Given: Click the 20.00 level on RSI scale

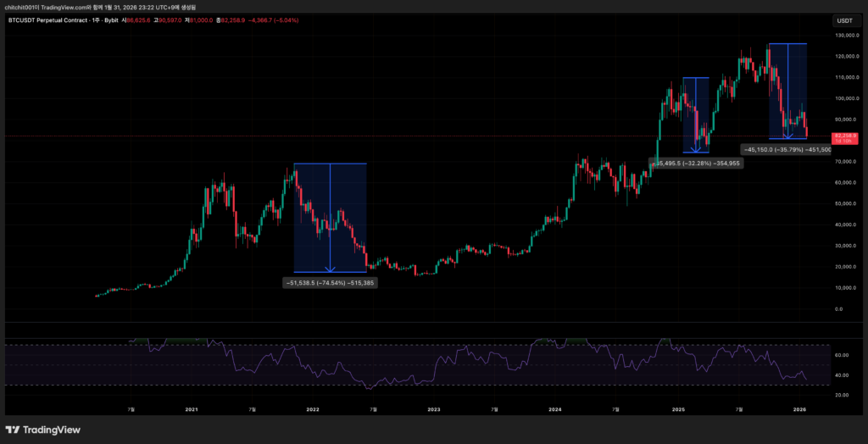Looking at the screenshot, I should (842, 396).
